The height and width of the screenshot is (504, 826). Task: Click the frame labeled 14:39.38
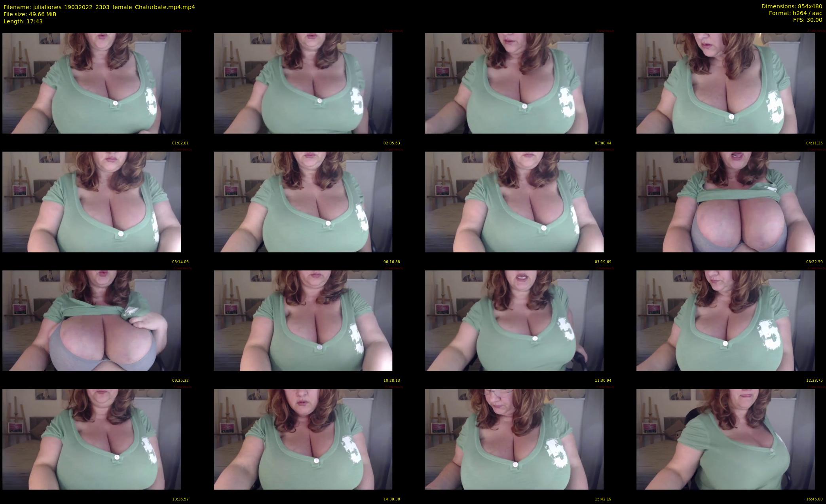303,439
